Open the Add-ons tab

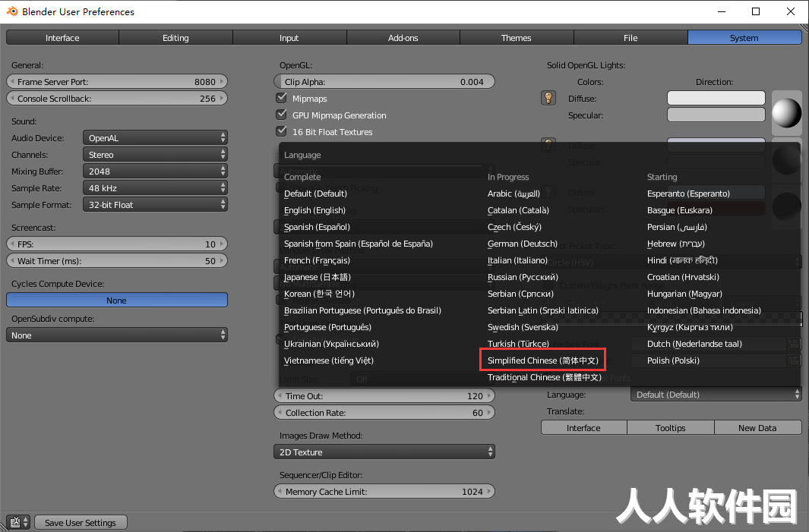coord(403,38)
